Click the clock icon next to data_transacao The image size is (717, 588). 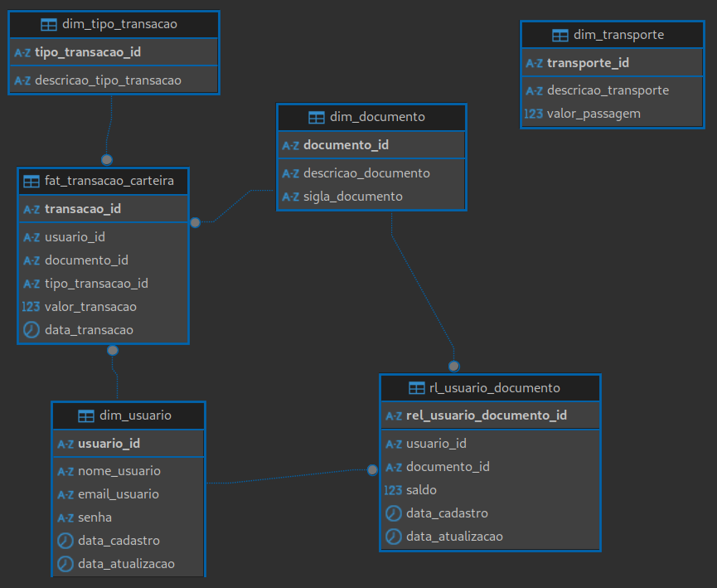(x=31, y=330)
